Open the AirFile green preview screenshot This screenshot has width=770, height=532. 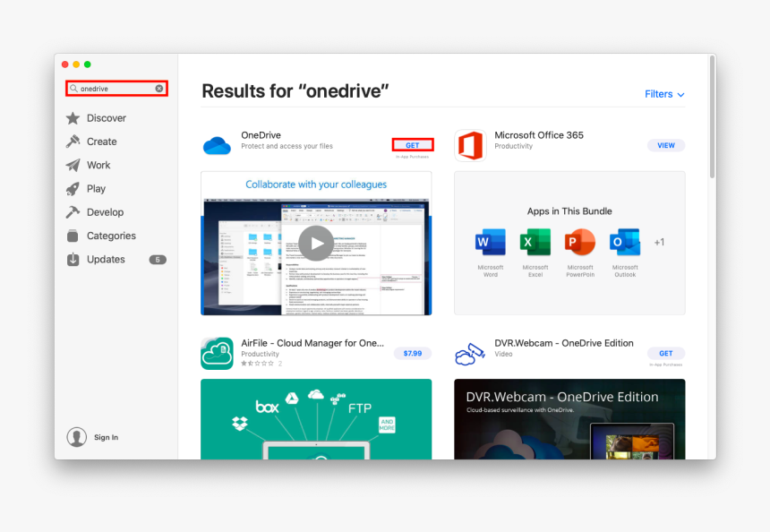(316, 419)
